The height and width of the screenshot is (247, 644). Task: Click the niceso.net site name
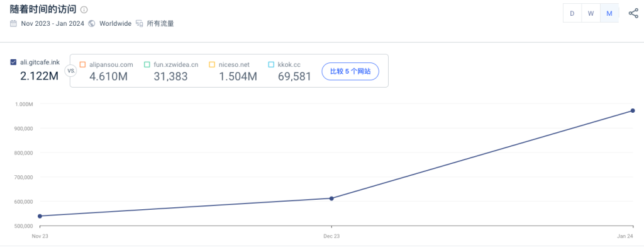(234, 65)
